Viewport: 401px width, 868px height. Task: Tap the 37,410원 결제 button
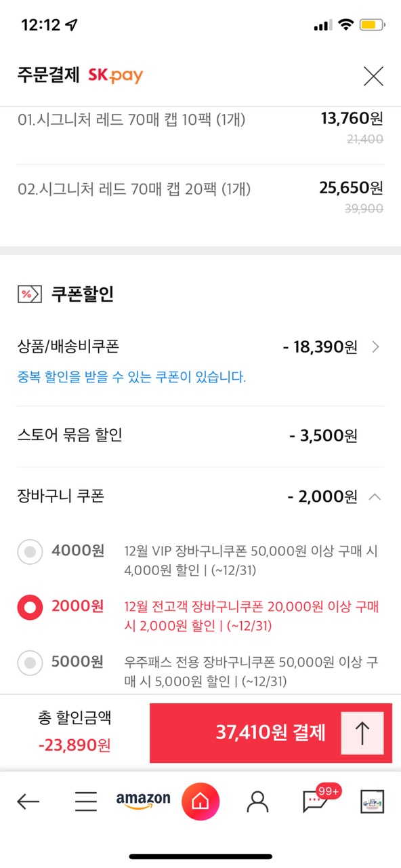[271, 733]
